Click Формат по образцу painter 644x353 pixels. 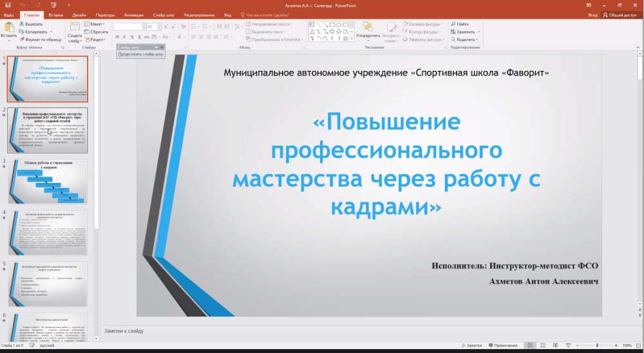coord(40,39)
